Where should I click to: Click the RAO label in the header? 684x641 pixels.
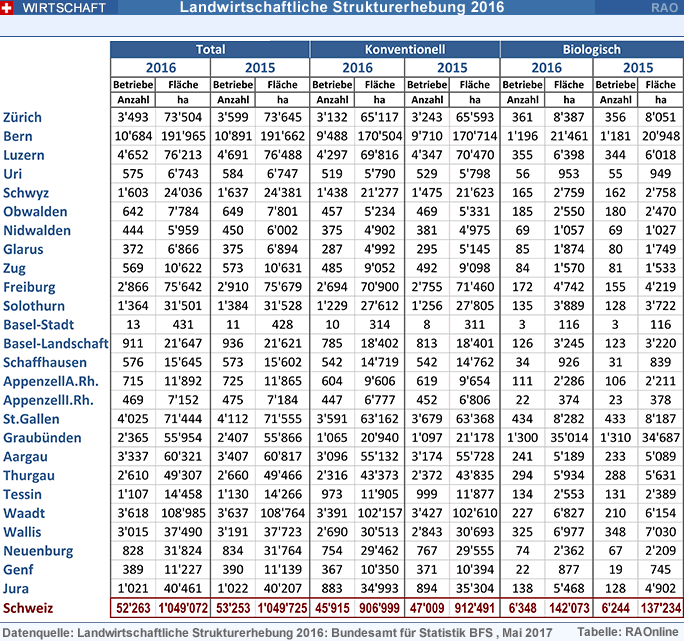pyautogui.click(x=666, y=8)
